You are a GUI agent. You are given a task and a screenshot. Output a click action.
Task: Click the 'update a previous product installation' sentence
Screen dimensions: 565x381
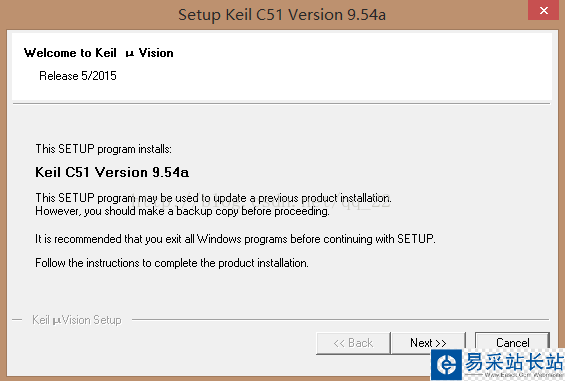(x=213, y=198)
